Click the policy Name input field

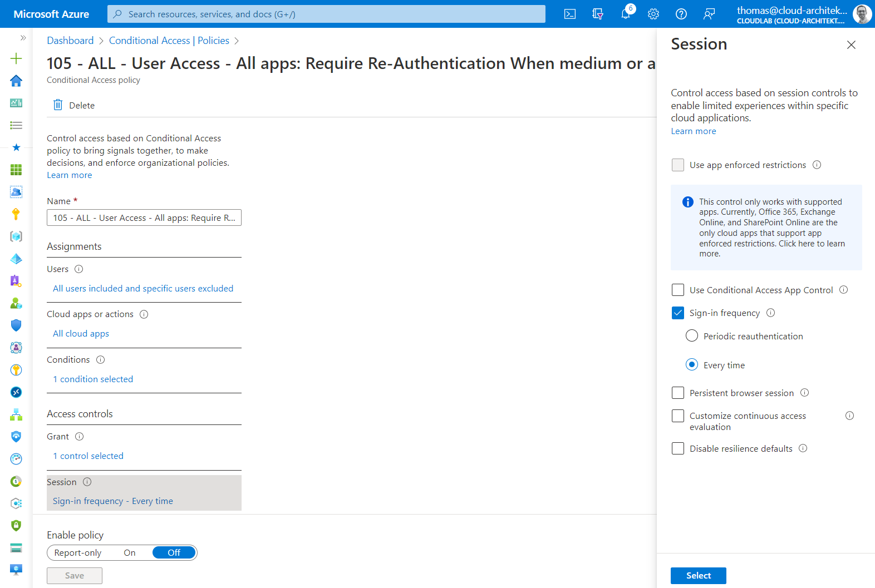144,218
